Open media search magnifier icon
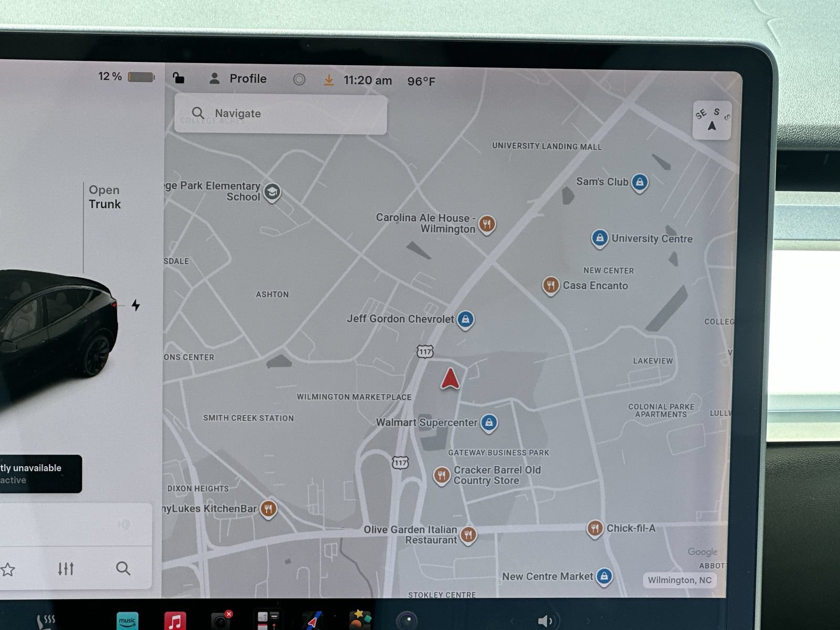840x630 pixels. pos(123,568)
